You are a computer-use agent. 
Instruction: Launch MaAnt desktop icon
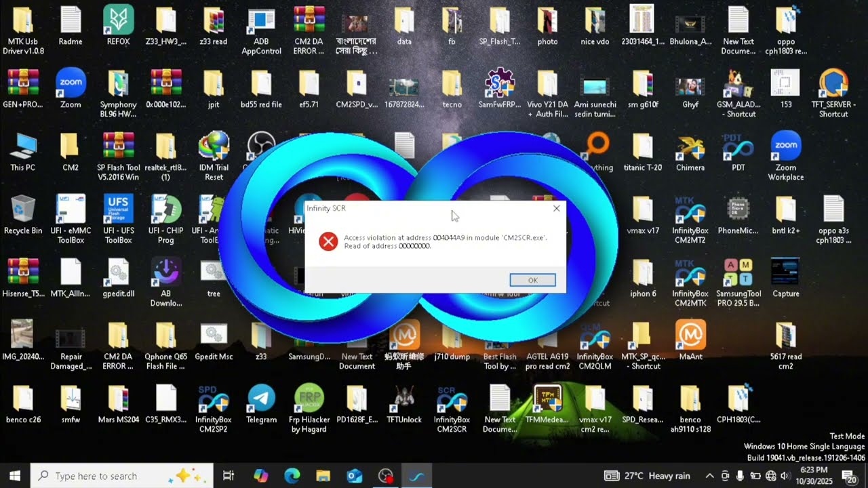[690, 341]
